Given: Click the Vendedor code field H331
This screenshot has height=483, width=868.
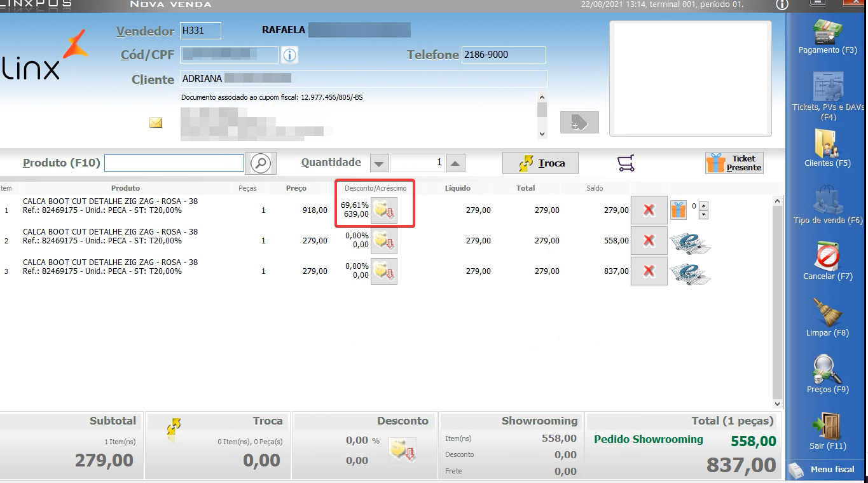Looking at the screenshot, I should click(200, 31).
